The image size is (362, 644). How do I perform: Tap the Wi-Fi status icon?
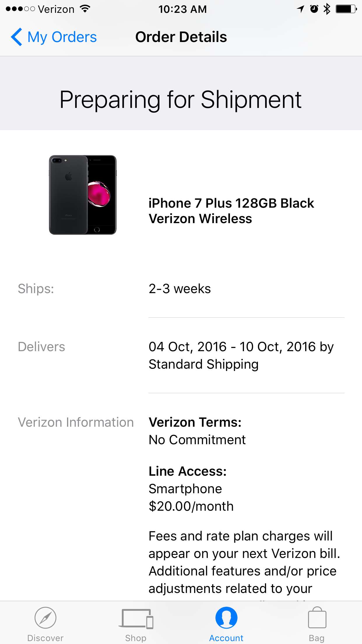(85, 9)
